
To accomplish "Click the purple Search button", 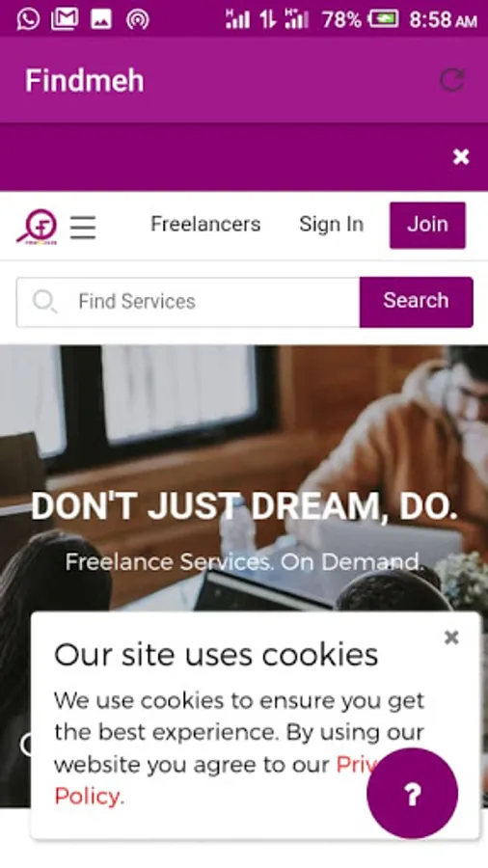I will point(416,302).
